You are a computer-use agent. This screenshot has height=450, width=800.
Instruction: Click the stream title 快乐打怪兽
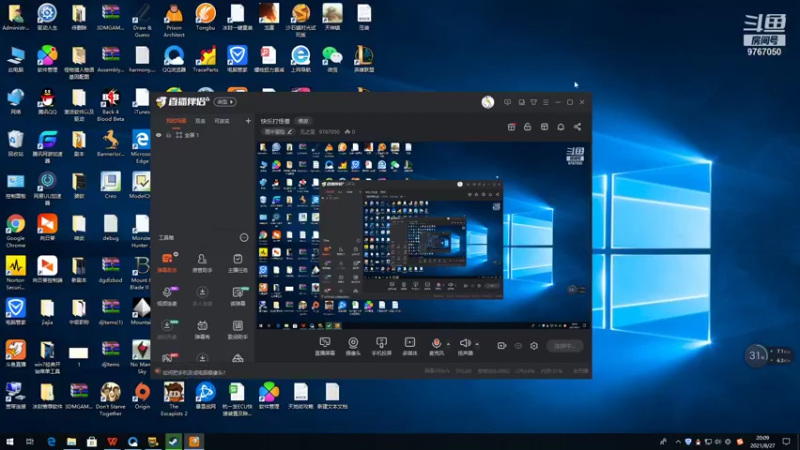coord(275,121)
